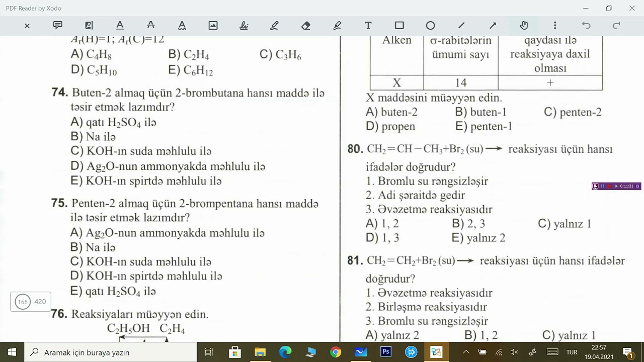Click the Alken table header cell
Image resolution: width=644 pixels, height=362 pixels.
tap(397, 55)
